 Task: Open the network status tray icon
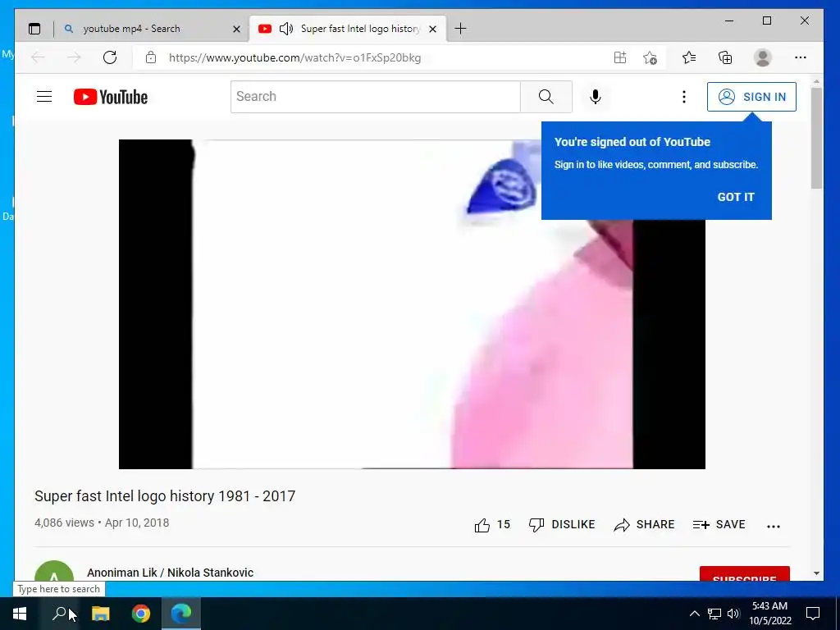714,614
